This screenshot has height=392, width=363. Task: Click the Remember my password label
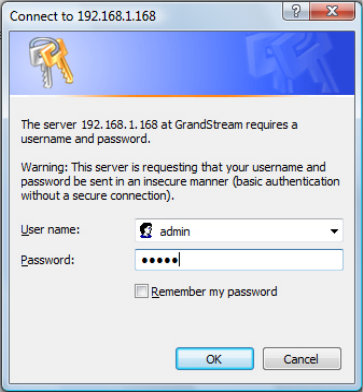[214, 292]
